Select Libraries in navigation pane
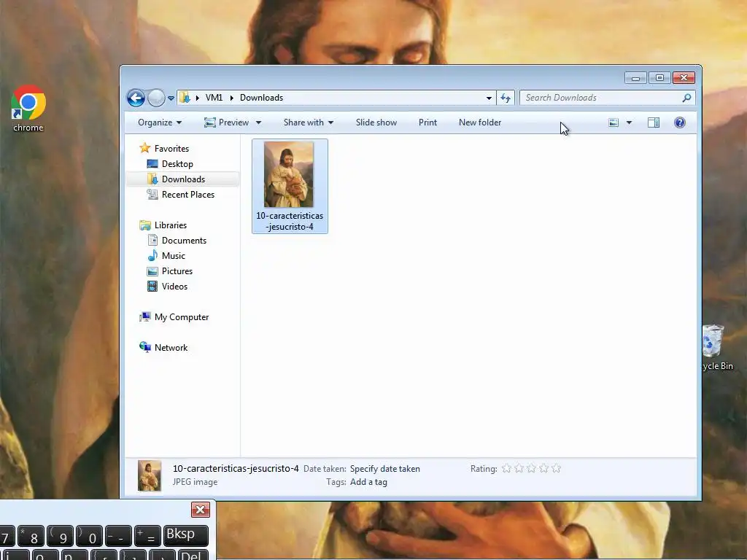 pos(171,225)
